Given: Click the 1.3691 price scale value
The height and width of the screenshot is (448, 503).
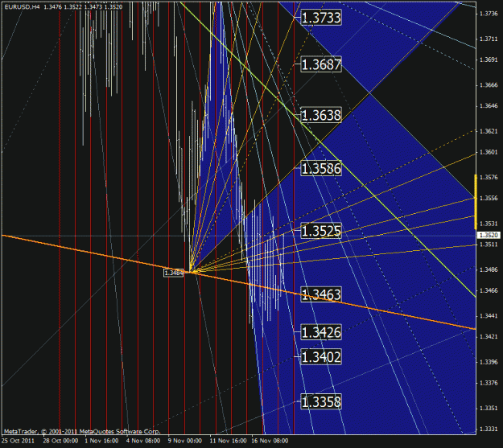Looking at the screenshot, I should [489, 60].
